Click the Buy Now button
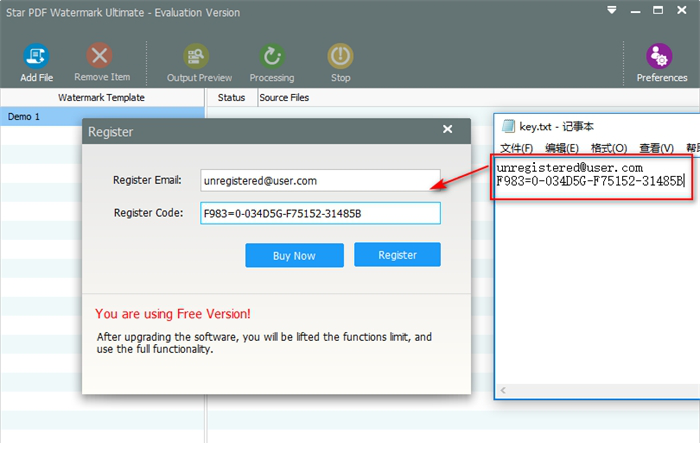The image size is (700, 460). pos(294,255)
